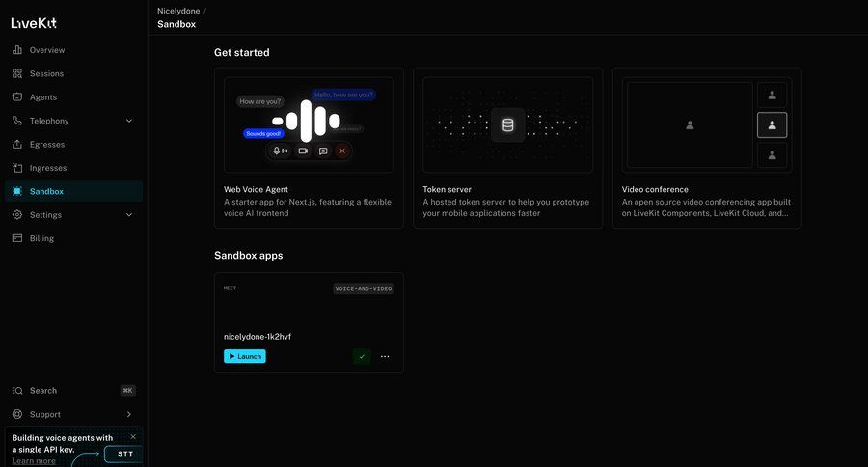868x467 pixels.
Task: Click the Learn more link
Action: click(34, 461)
